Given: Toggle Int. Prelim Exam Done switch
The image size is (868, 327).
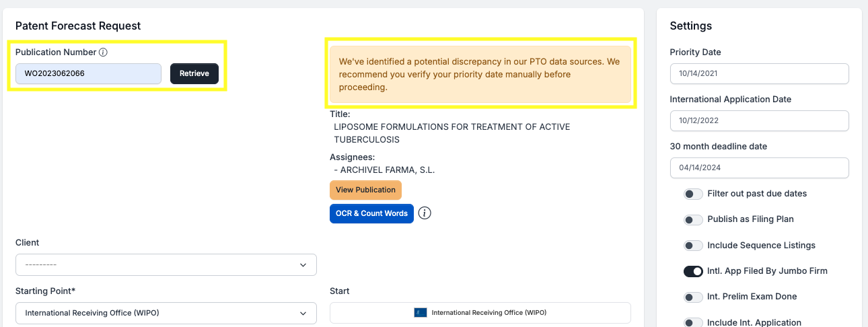Looking at the screenshot, I should 693,297.
